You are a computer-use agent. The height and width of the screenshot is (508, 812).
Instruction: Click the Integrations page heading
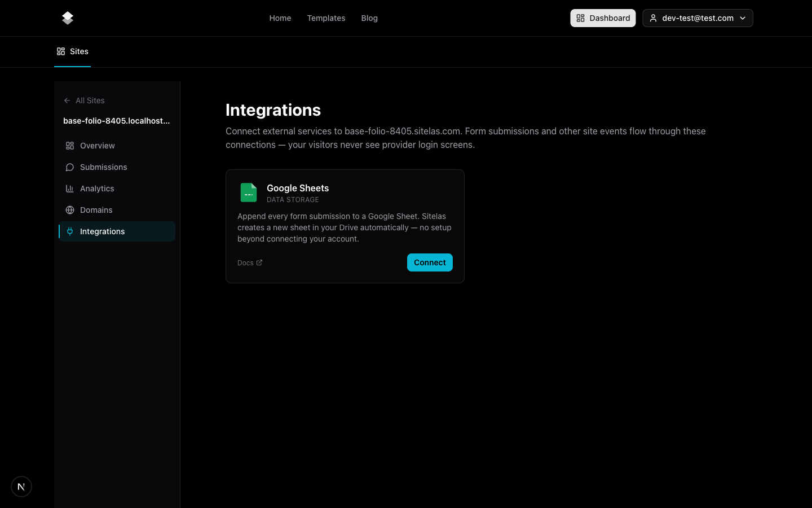[x=273, y=110]
